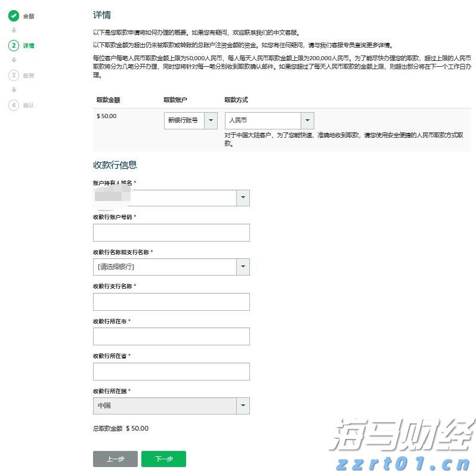Focus the 收款行所在省 text field

point(171,371)
